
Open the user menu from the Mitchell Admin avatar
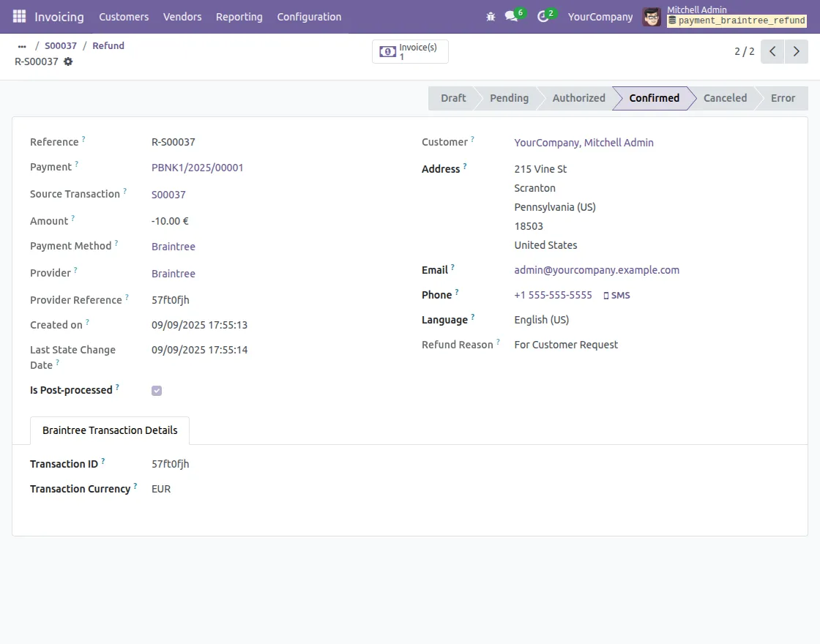tap(651, 16)
